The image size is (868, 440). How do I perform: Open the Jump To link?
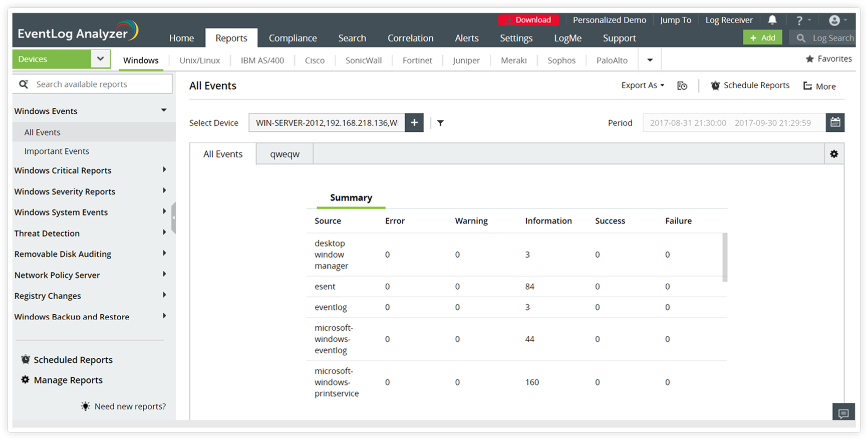pyautogui.click(x=676, y=20)
